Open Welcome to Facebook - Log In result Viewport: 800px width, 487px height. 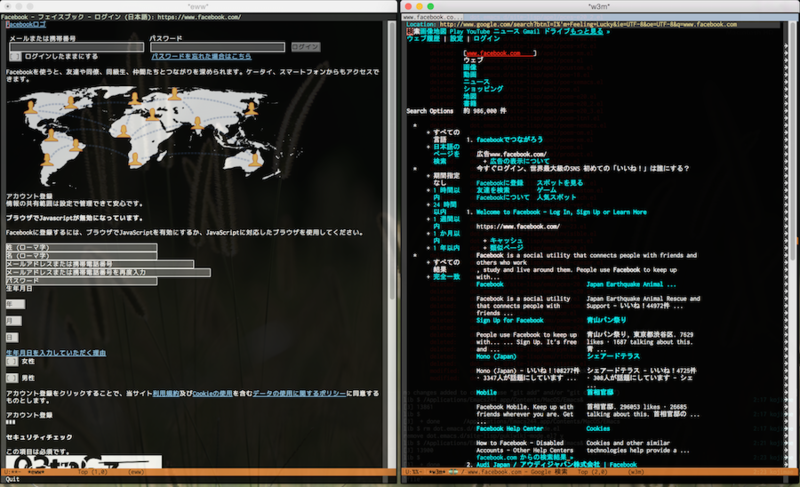point(561,212)
